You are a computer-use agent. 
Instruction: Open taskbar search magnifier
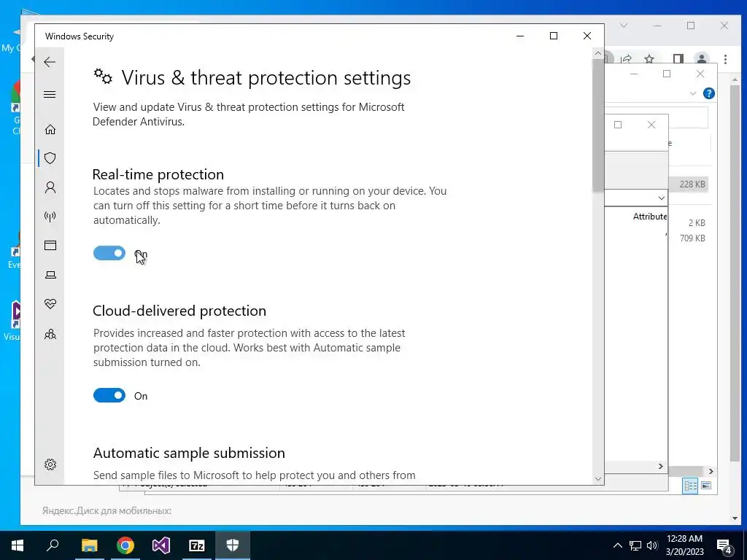[53, 545]
